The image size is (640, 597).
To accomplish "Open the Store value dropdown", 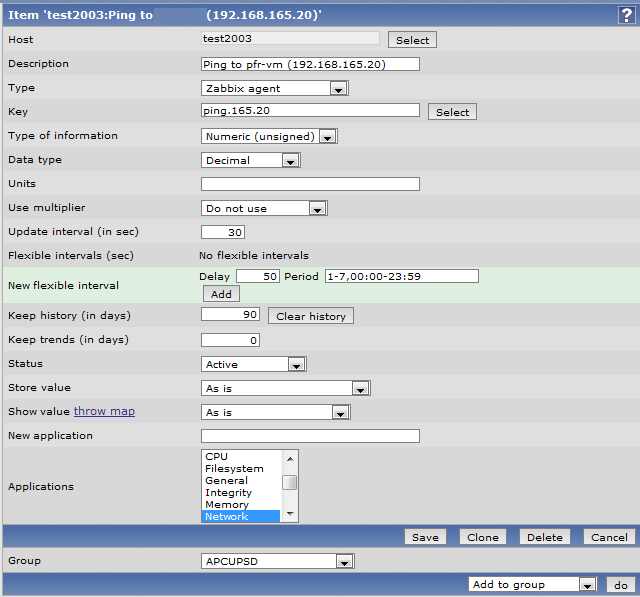I will [x=286, y=388].
